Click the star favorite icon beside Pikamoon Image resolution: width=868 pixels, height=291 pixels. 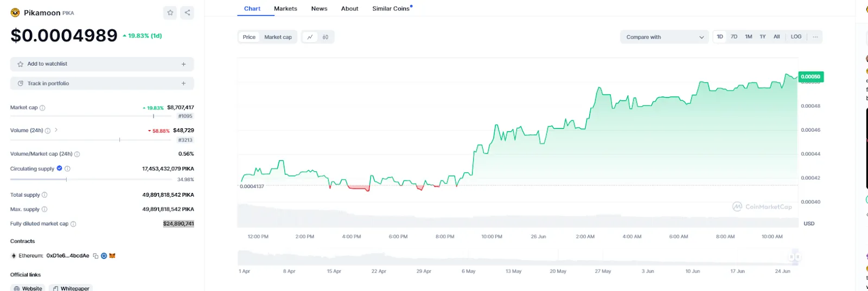(170, 12)
